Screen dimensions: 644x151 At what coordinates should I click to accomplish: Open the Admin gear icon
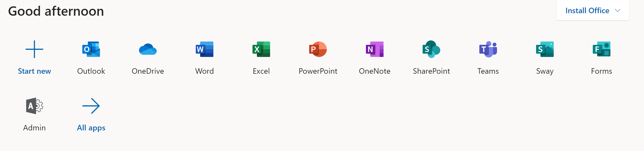pos(34,106)
